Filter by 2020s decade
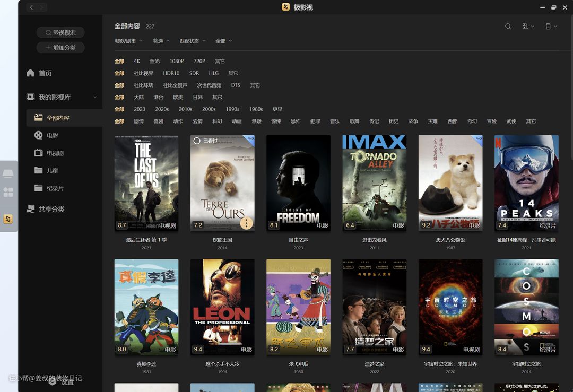573x392 pixels. [x=162, y=109]
